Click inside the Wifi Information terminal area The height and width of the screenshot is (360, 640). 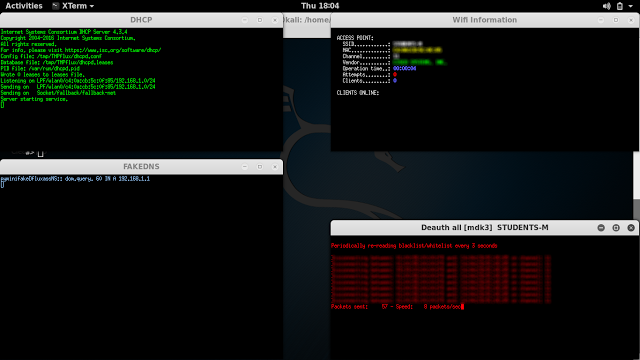[485, 89]
